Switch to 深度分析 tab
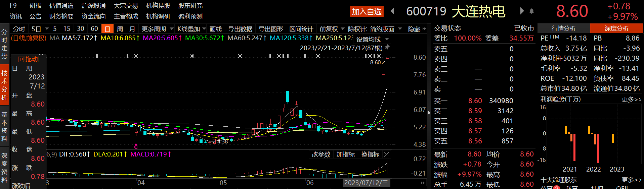Image resolution: width=644 pixels, height=189 pixels. [x=616, y=28]
